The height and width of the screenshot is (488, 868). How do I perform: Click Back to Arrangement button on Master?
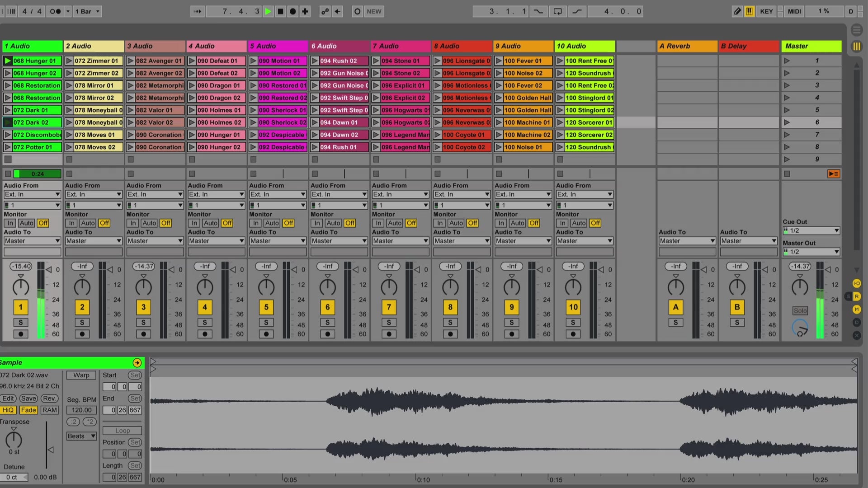pos(833,174)
